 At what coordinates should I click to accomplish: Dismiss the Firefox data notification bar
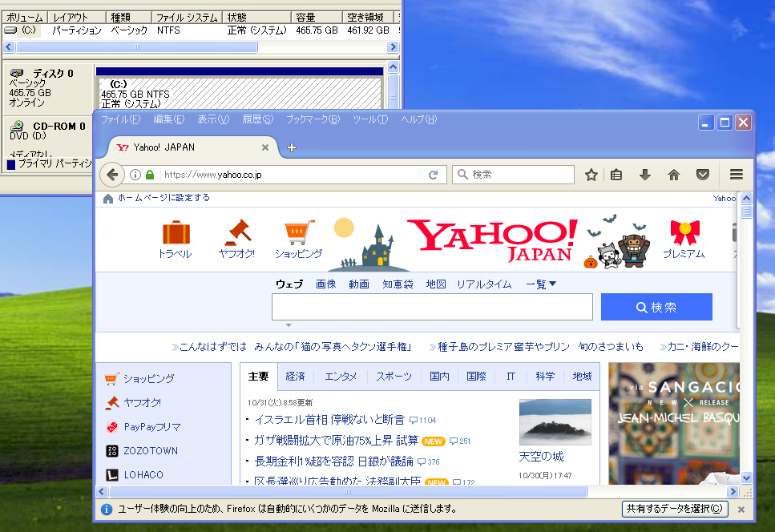[741, 510]
